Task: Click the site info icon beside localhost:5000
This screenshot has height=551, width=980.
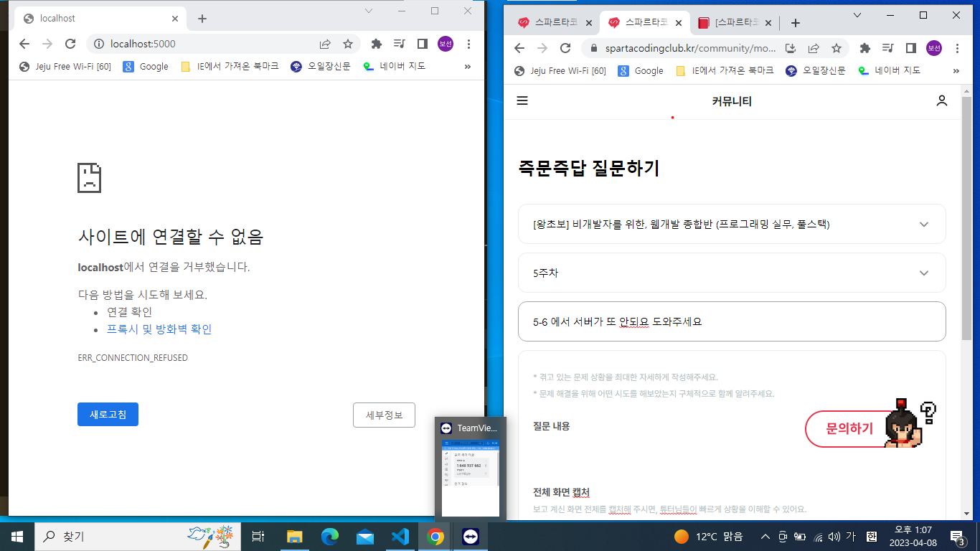Action: pos(99,44)
